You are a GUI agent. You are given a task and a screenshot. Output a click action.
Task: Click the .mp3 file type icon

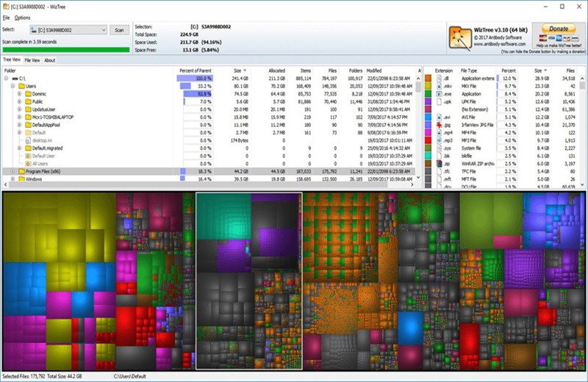(x=439, y=140)
